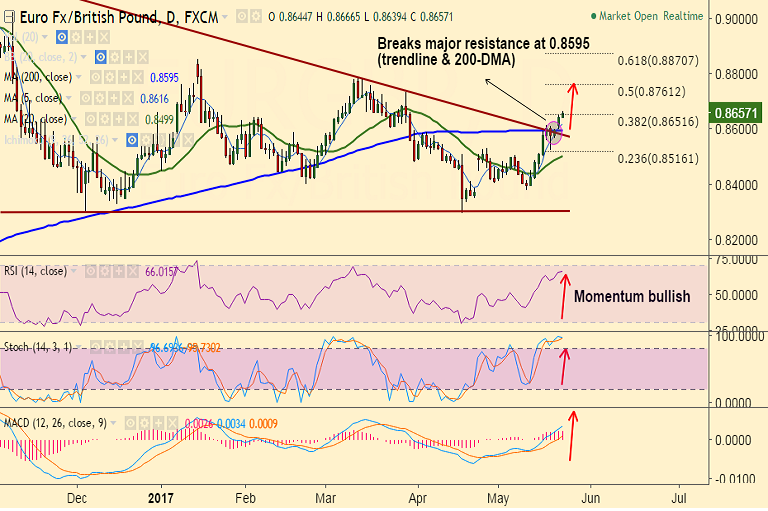768x511 pixels.
Task: Click the 0.618(0.88707) Fibonacci level label
Action: pyautogui.click(x=658, y=61)
